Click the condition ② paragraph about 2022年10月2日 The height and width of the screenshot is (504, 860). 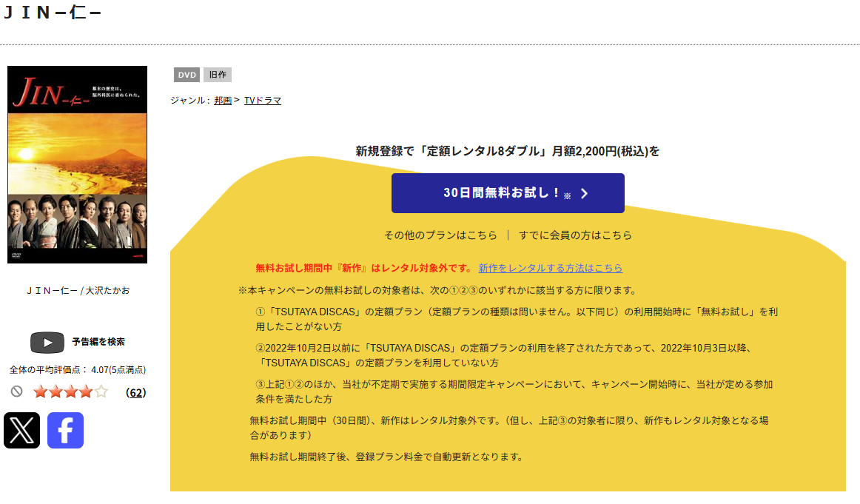tap(503, 355)
